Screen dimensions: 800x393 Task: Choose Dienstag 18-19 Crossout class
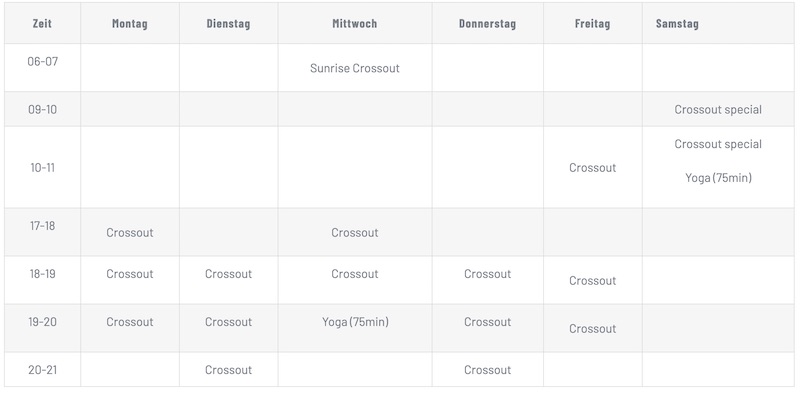tap(228, 274)
